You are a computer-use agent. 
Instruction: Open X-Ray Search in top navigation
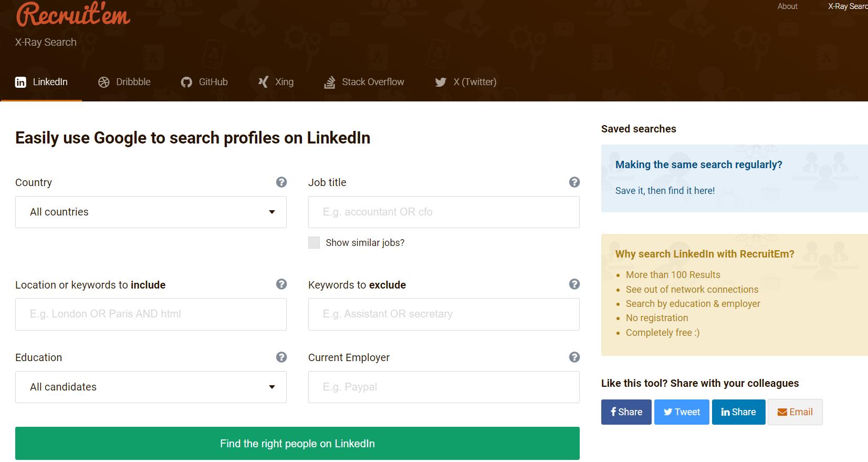tap(848, 6)
